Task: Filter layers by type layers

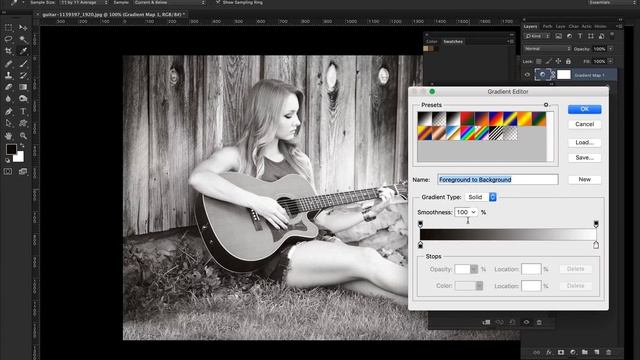Action: pyautogui.click(x=580, y=36)
